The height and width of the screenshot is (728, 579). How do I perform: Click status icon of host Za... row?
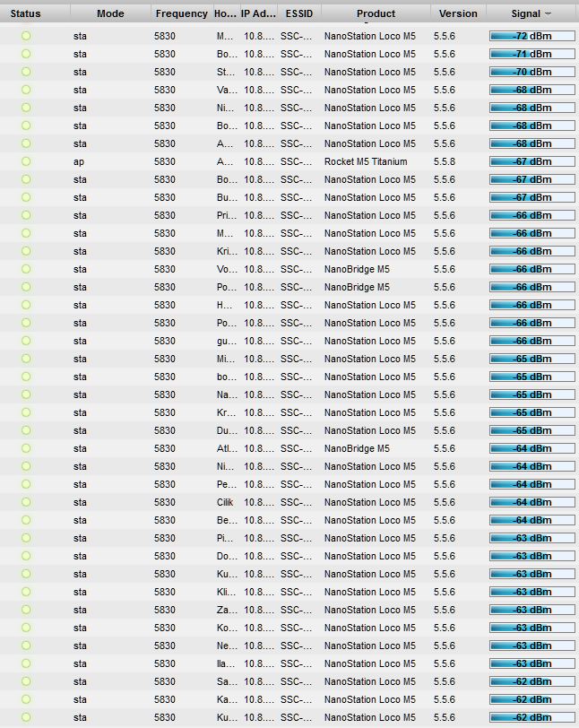click(x=26, y=610)
